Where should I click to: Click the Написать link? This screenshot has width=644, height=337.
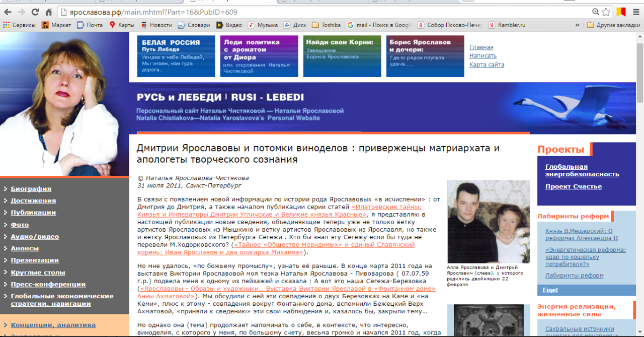tap(483, 56)
